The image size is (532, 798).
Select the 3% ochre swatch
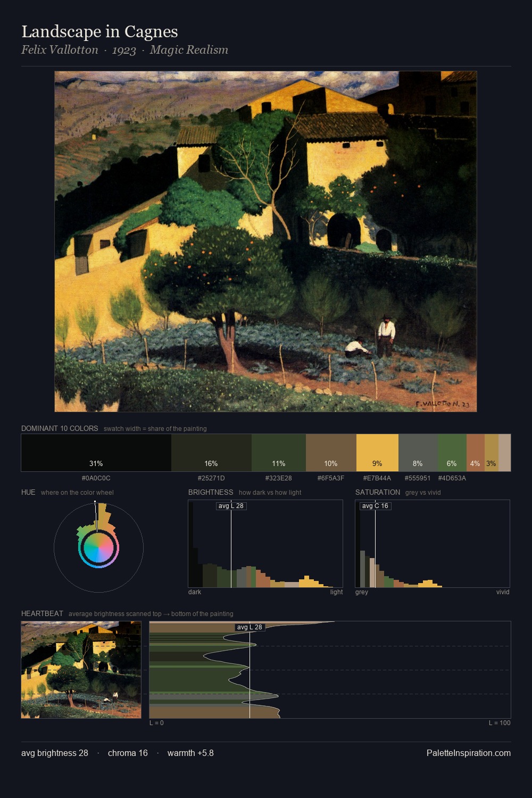click(x=492, y=453)
